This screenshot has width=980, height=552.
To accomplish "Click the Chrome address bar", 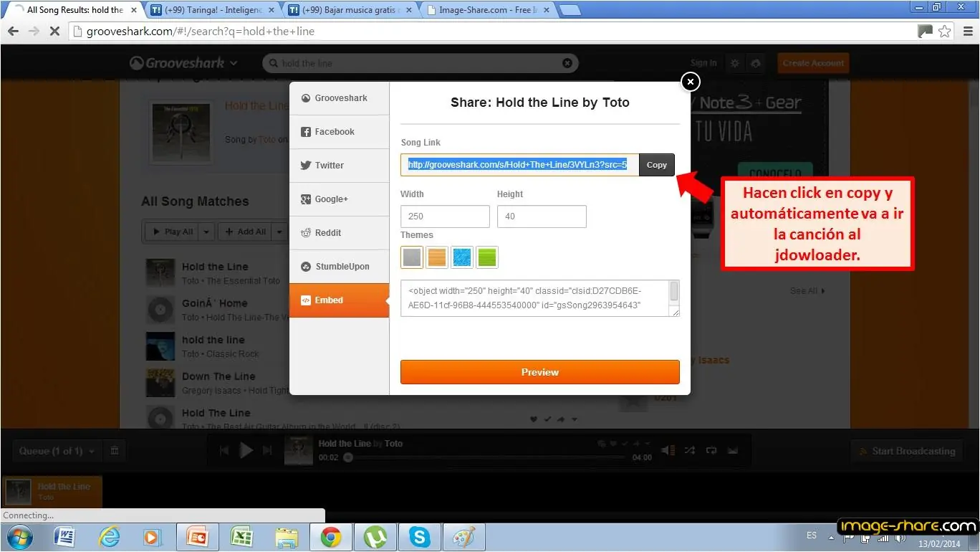I will (x=494, y=32).
